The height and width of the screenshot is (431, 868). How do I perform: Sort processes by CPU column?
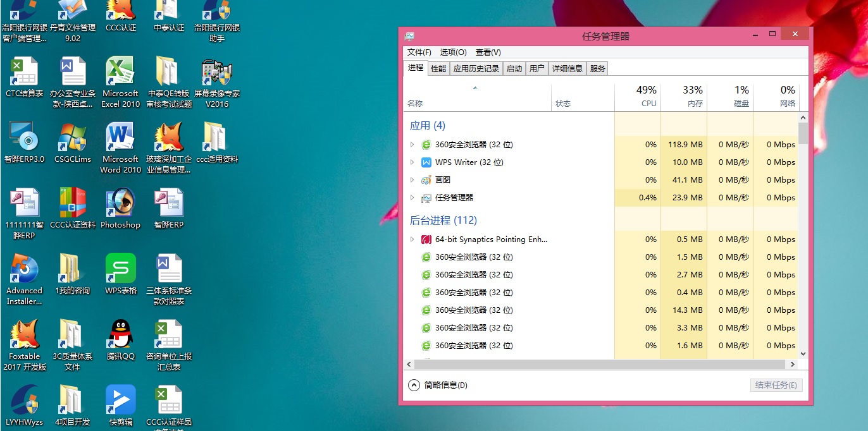638,97
